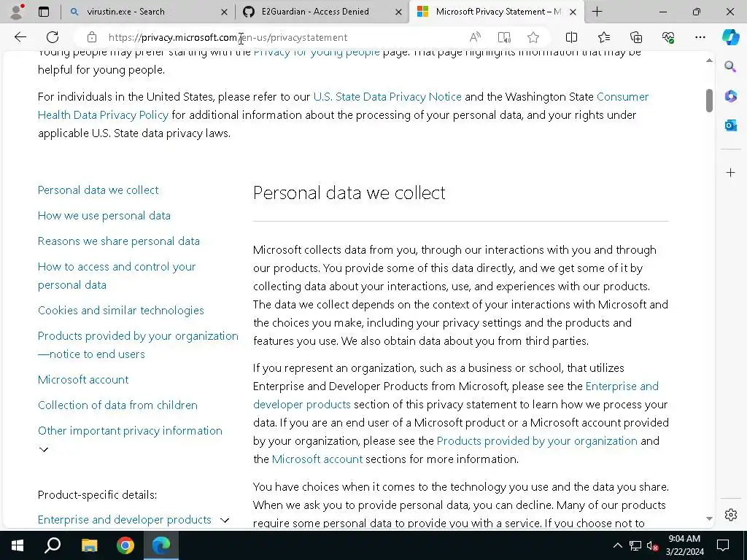Open Collection of data from children

(x=117, y=405)
